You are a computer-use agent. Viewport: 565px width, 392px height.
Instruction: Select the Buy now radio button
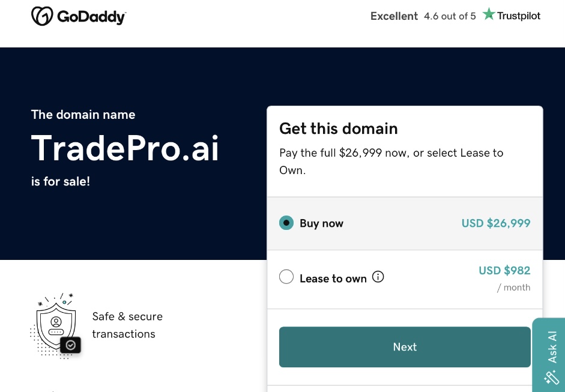click(286, 223)
